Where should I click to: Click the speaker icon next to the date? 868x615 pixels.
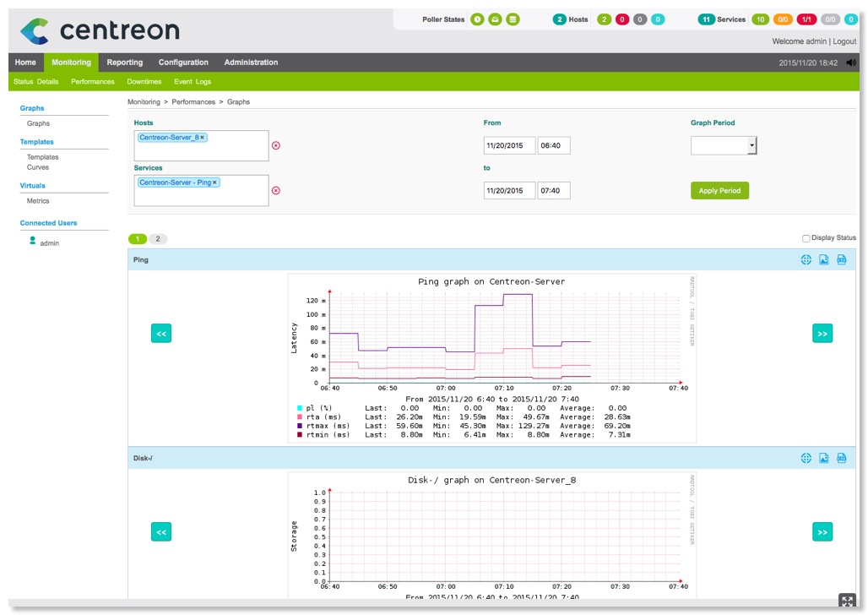point(852,61)
